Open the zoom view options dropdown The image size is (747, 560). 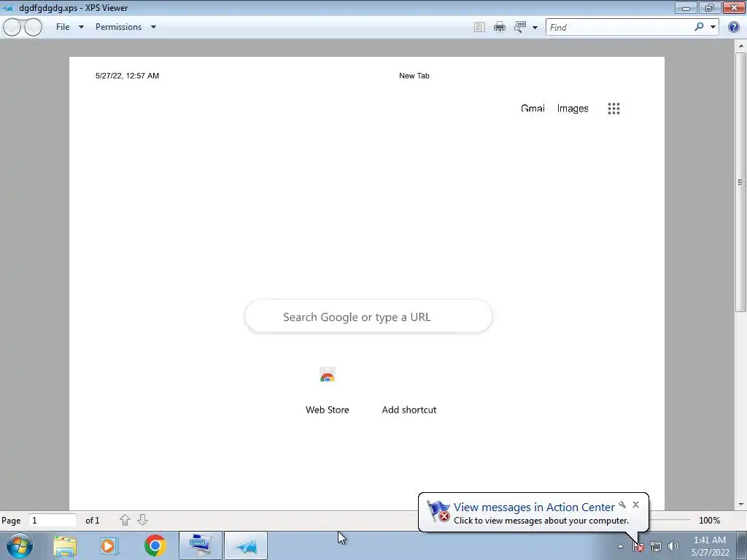pos(535,28)
